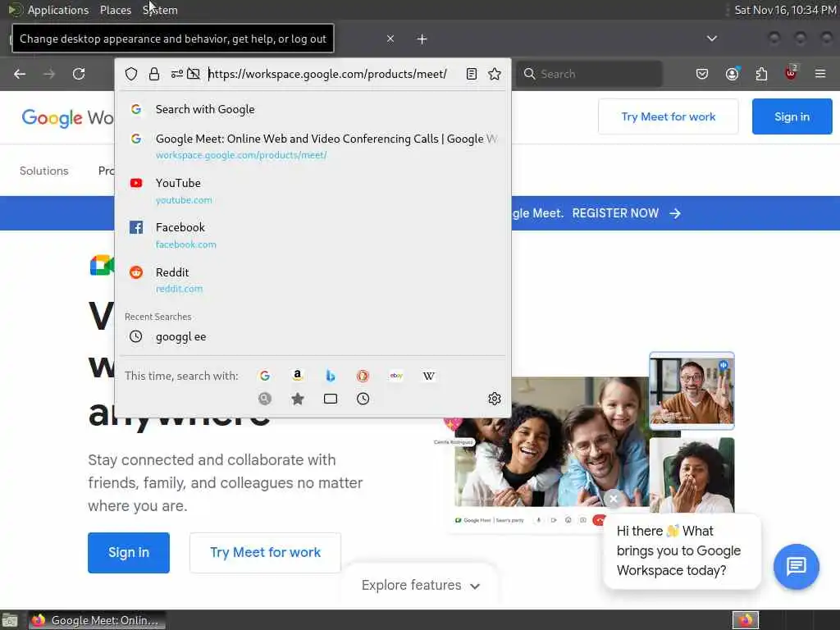Click the site security padlock icon
This screenshot has height=630, width=840.
tap(154, 74)
